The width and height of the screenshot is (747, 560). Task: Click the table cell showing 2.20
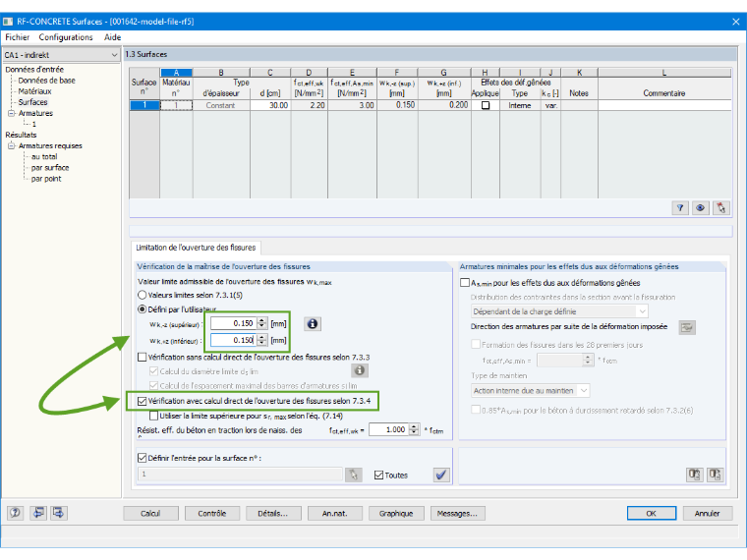[x=310, y=105]
